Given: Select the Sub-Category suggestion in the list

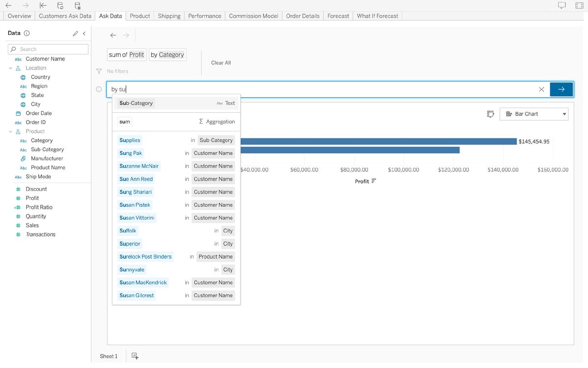Looking at the screenshot, I should pos(136,103).
